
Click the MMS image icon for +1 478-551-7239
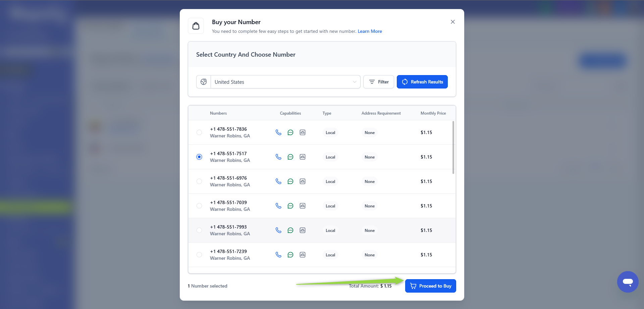[303, 255]
